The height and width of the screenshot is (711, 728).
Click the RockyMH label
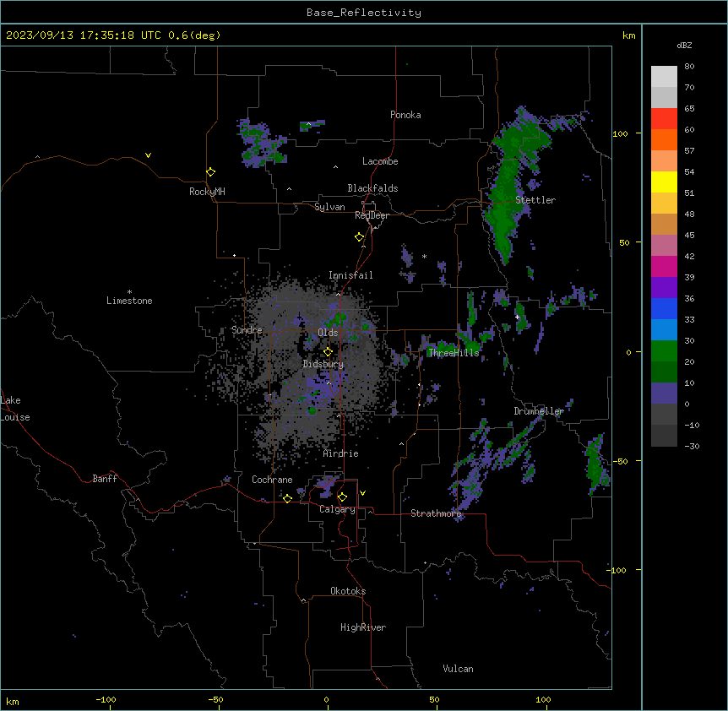pos(207,192)
